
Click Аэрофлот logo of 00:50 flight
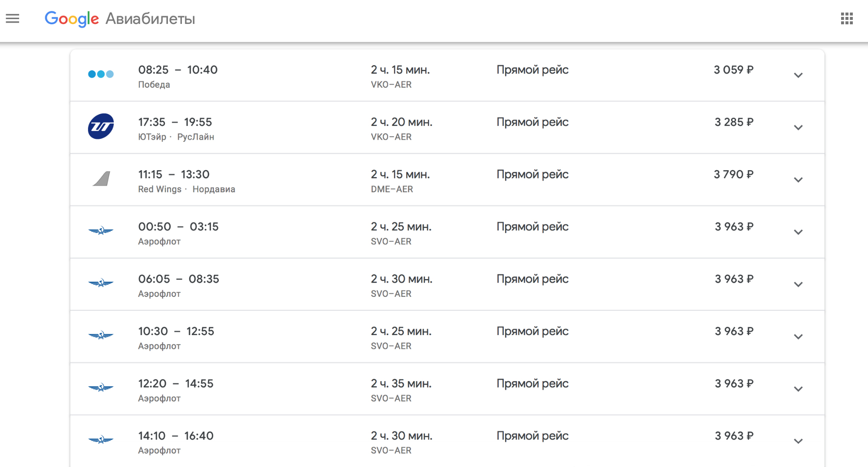point(101,230)
